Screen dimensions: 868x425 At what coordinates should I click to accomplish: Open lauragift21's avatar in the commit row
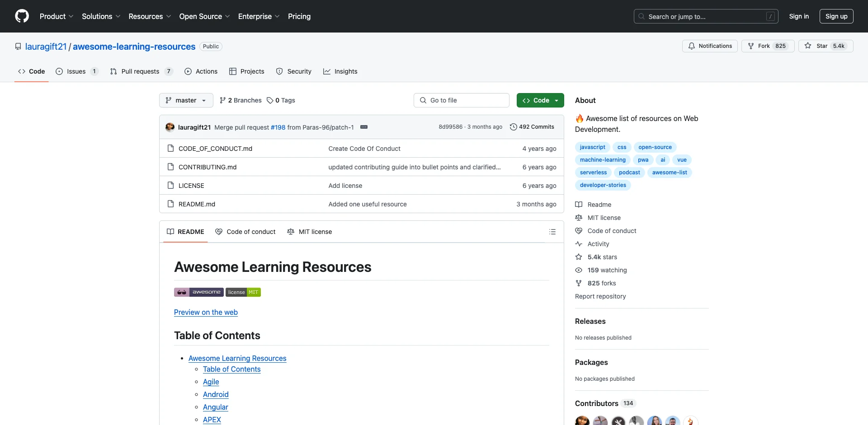pos(170,127)
